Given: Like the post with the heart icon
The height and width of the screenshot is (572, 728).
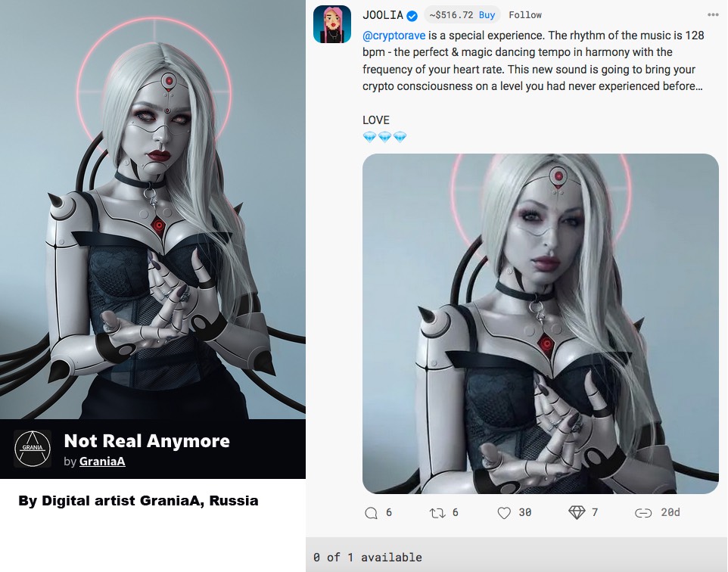Looking at the screenshot, I should (x=504, y=513).
